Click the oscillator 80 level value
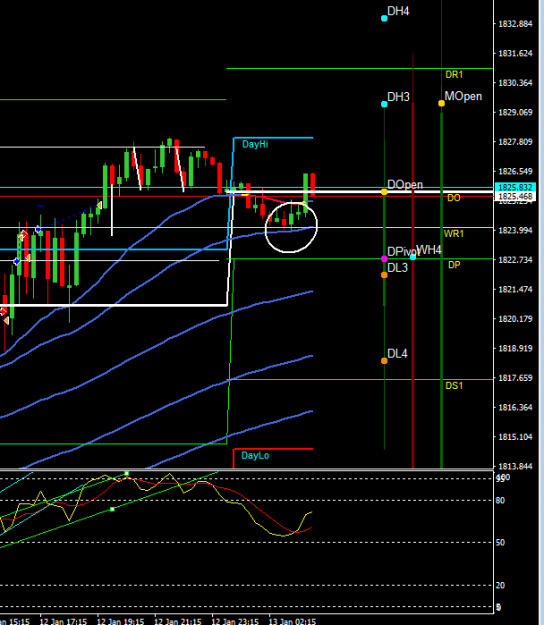The height and width of the screenshot is (625, 544). coord(500,501)
